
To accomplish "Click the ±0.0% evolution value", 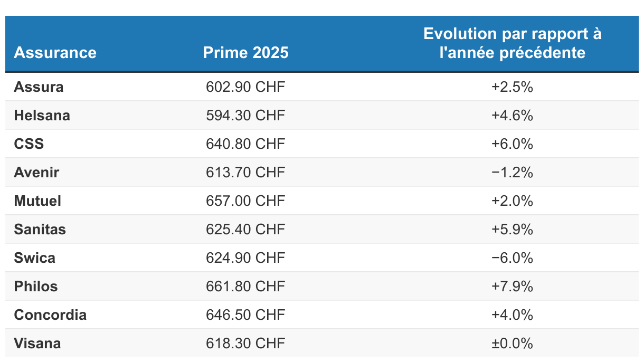I will pos(512,344).
